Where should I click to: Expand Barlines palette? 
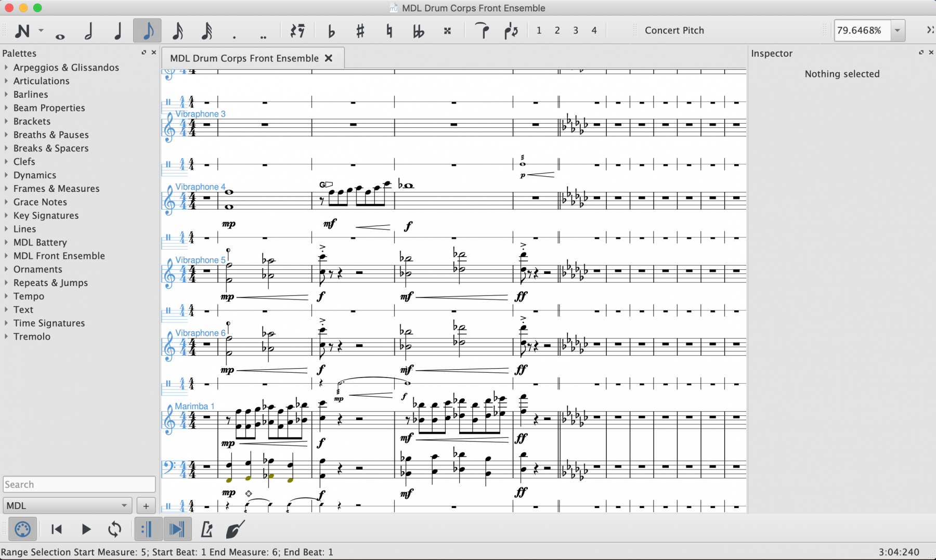[x=6, y=94]
